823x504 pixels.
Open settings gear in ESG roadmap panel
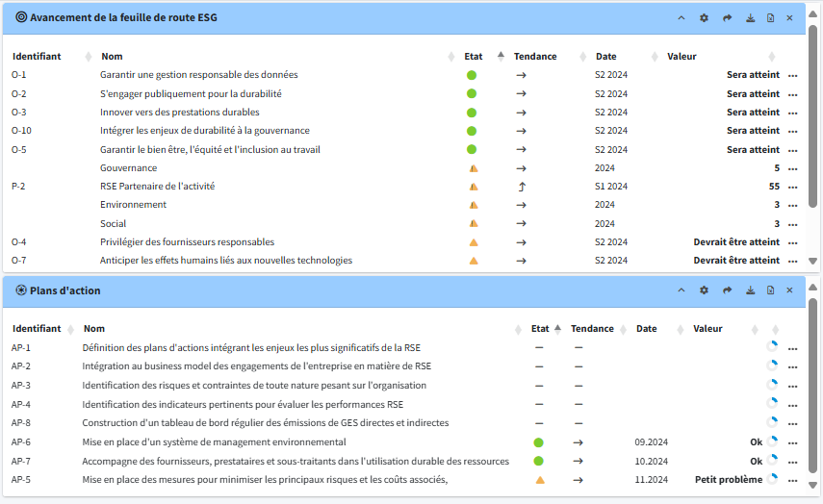click(704, 18)
